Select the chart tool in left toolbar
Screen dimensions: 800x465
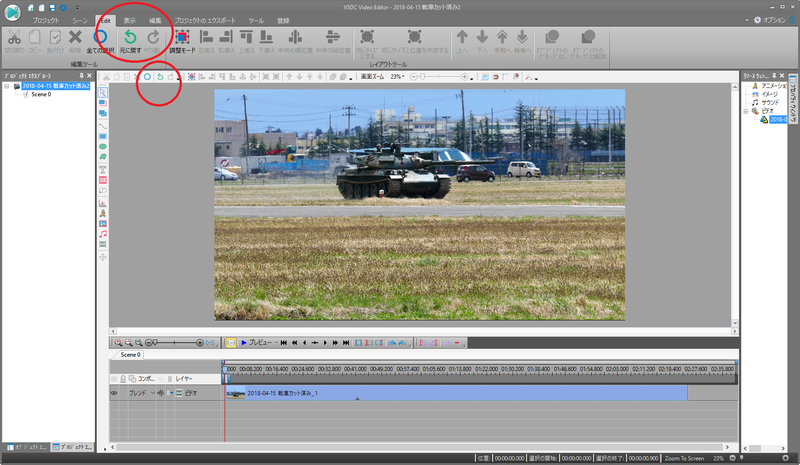coord(103,203)
